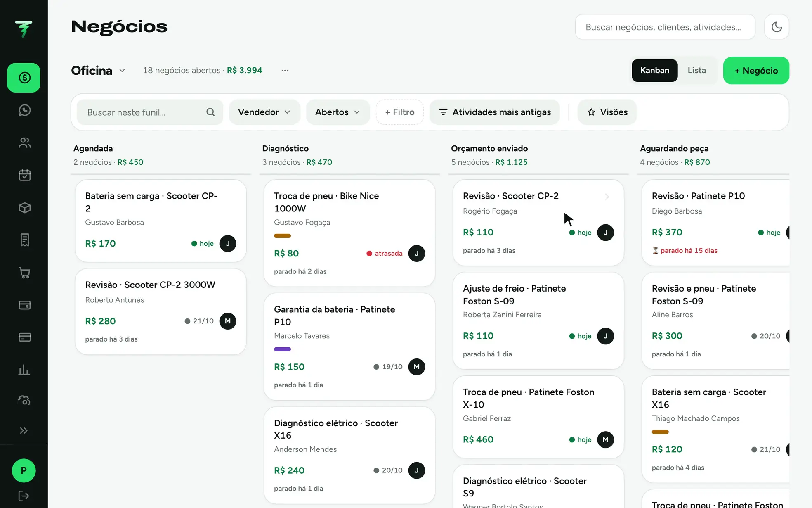The image size is (812, 508).
Task: Click orange tag on Gustavo Fogaça card
Action: point(283,236)
